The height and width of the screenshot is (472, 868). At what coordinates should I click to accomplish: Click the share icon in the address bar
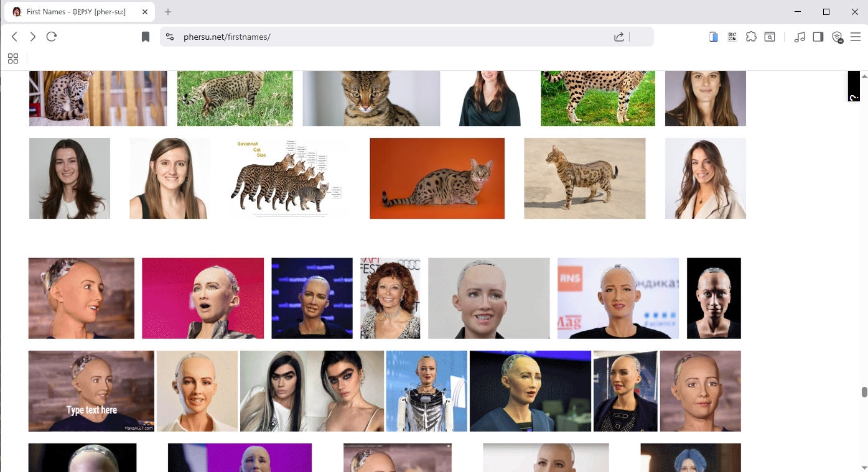tap(618, 37)
